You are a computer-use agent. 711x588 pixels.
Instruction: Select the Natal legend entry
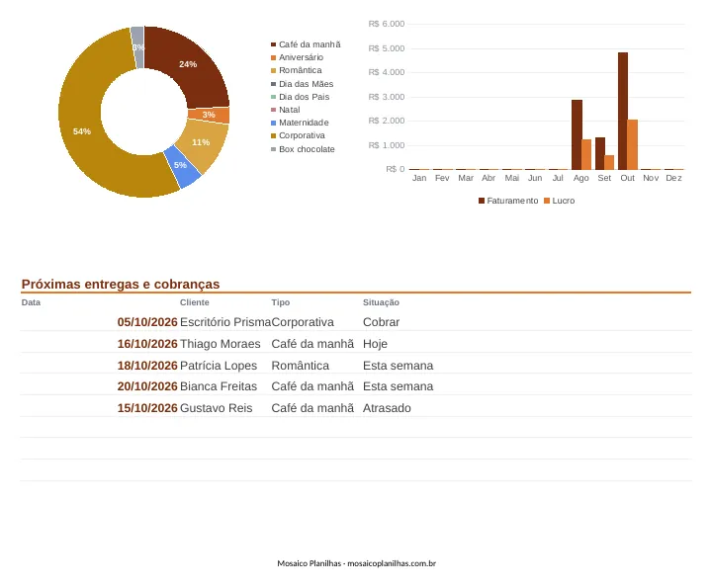pyautogui.click(x=286, y=110)
